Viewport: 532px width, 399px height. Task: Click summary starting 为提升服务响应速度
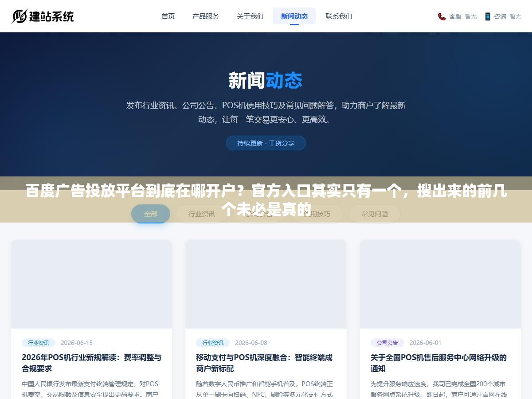[439, 389]
